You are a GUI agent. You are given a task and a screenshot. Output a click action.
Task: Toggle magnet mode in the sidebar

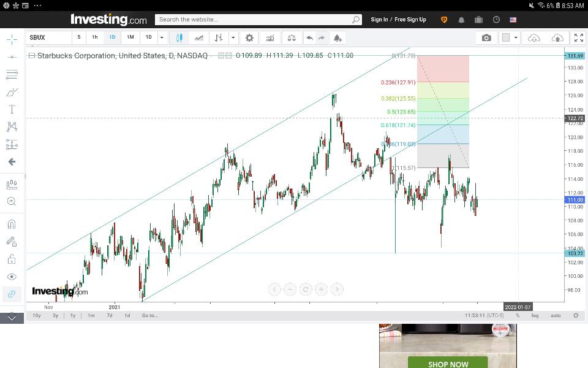click(12, 224)
